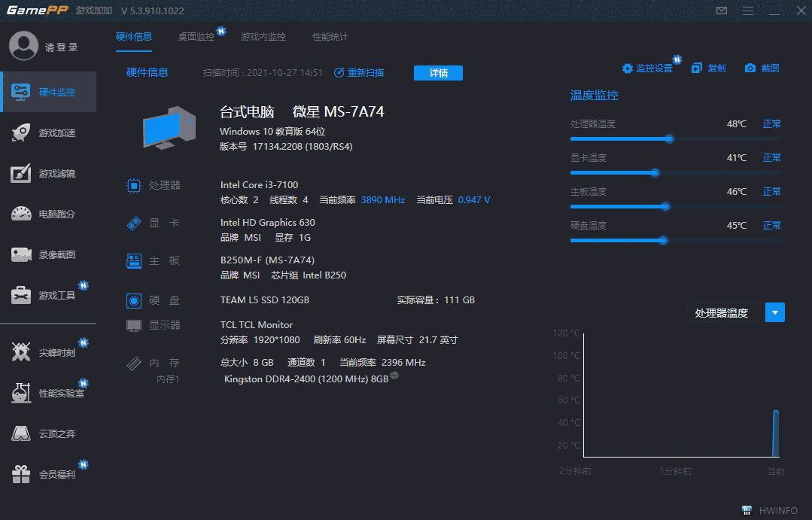Click 重新扫描 to rescan hardware
Viewport: 812px width, 520px height.
pyautogui.click(x=361, y=72)
